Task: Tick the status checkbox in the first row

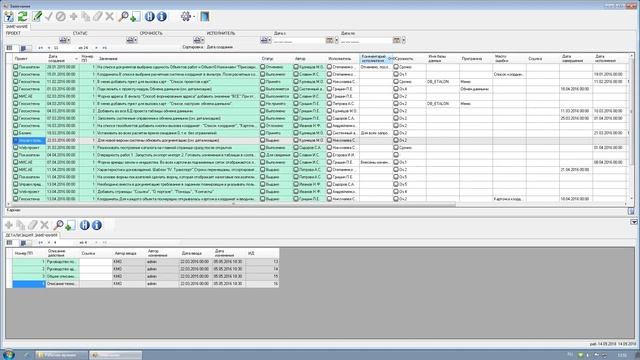Action: click(263, 67)
